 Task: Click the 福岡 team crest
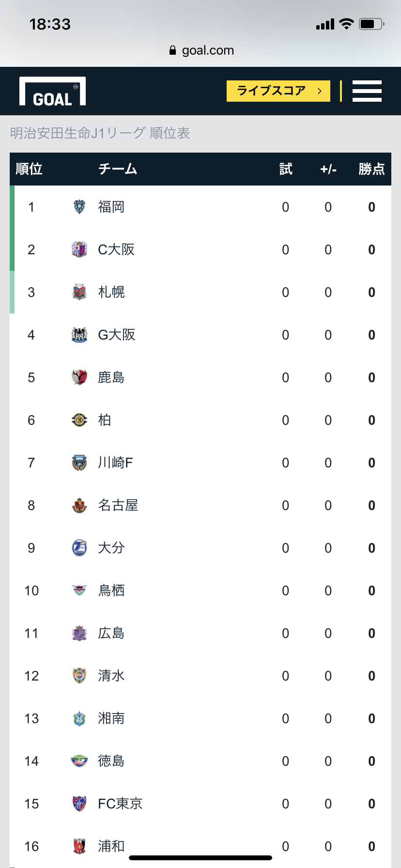point(79,207)
